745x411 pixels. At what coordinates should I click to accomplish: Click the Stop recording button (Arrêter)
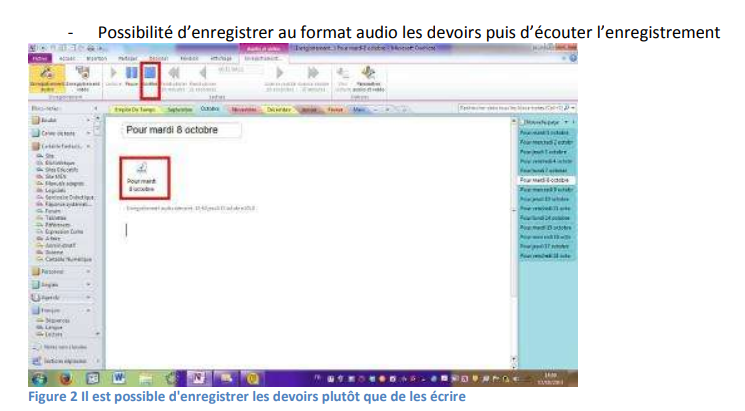click(x=149, y=76)
